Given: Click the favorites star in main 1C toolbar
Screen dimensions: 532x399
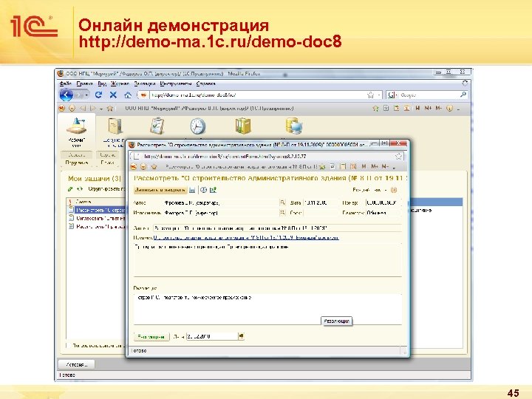Looking at the screenshot, I should (x=109, y=109).
